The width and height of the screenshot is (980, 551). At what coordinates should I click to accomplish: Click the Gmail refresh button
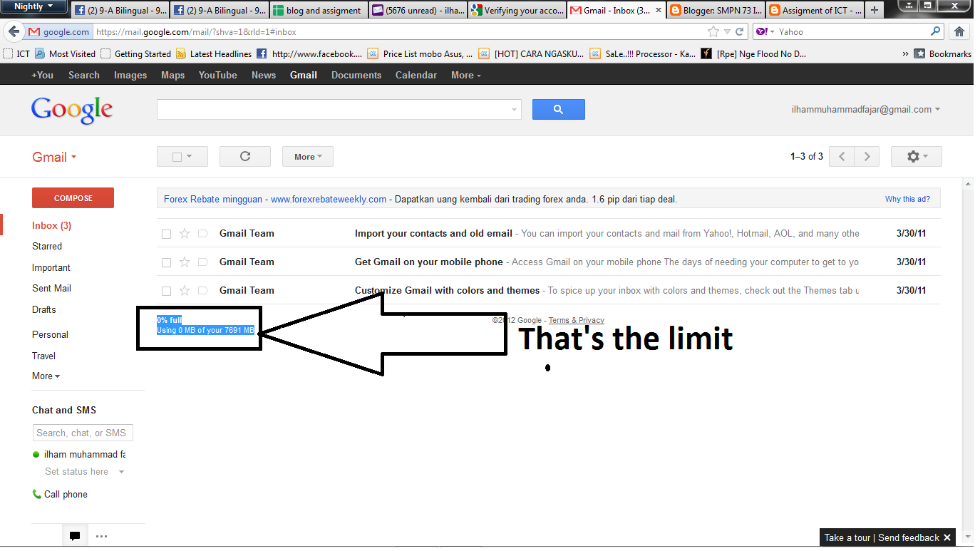click(x=245, y=157)
